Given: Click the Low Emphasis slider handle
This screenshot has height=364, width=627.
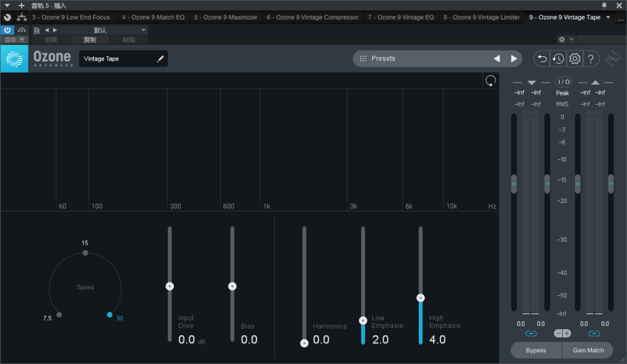Looking at the screenshot, I should pyautogui.click(x=362, y=321).
